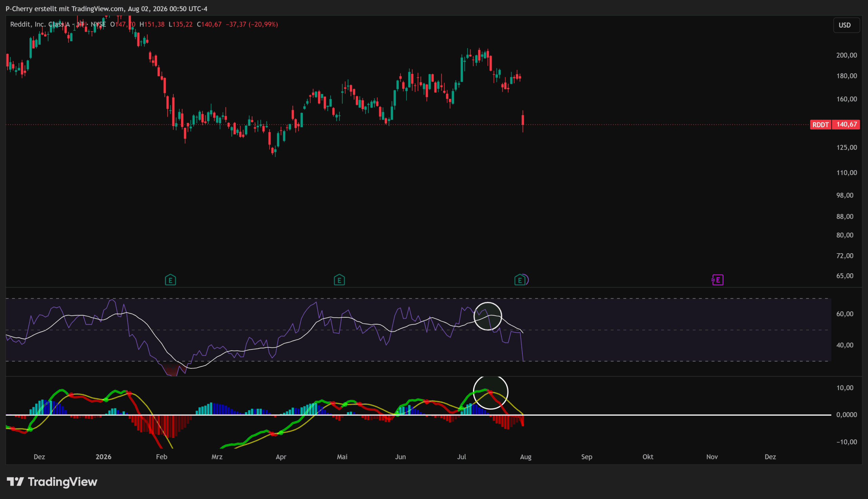Click the MACD scale label 0,0000
Viewport: 868px width, 499px height.
(846, 415)
